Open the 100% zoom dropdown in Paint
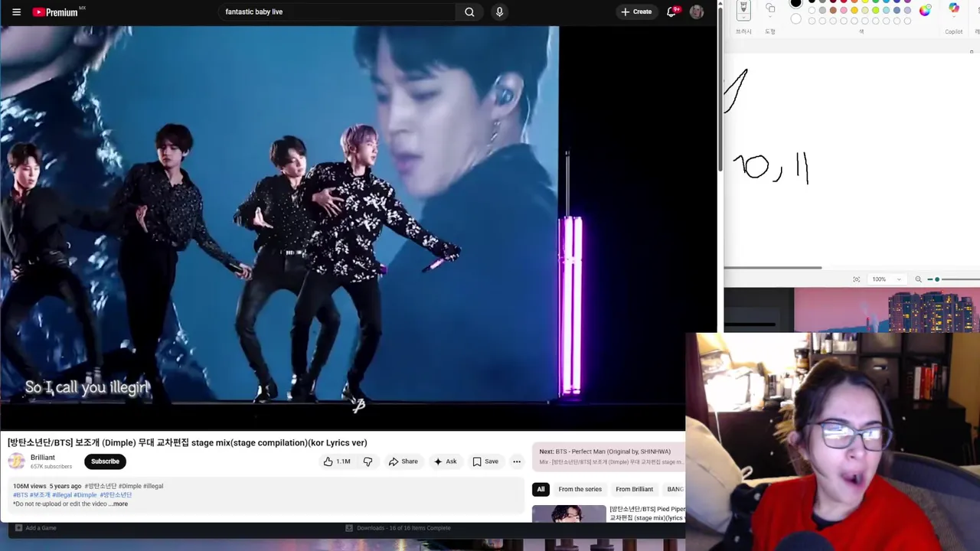Image resolution: width=980 pixels, height=551 pixels. [887, 279]
